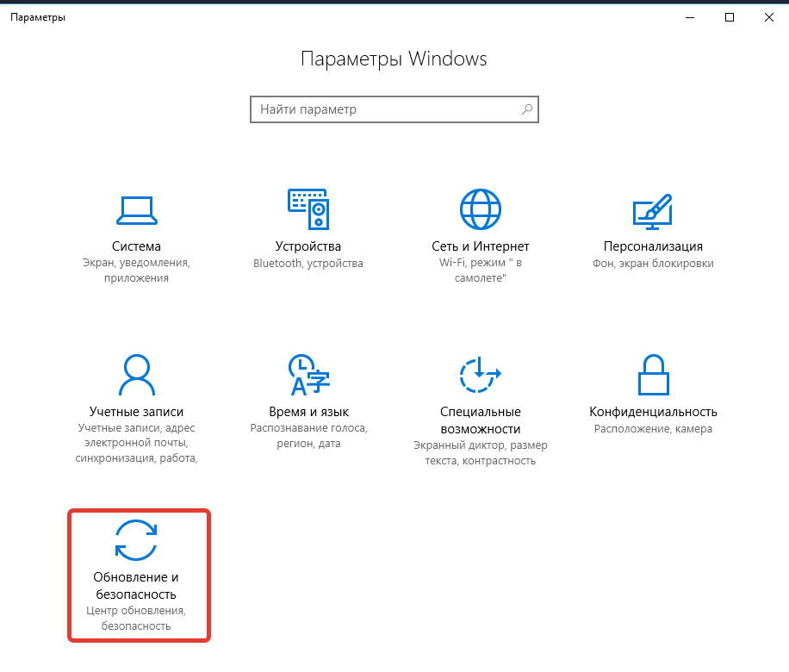
Task: Click the magnifier icon in search box
Action: coord(527,109)
